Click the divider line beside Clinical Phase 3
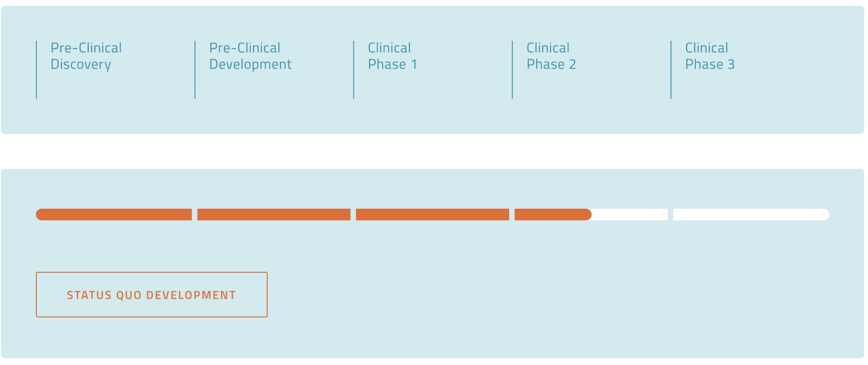 (x=671, y=70)
